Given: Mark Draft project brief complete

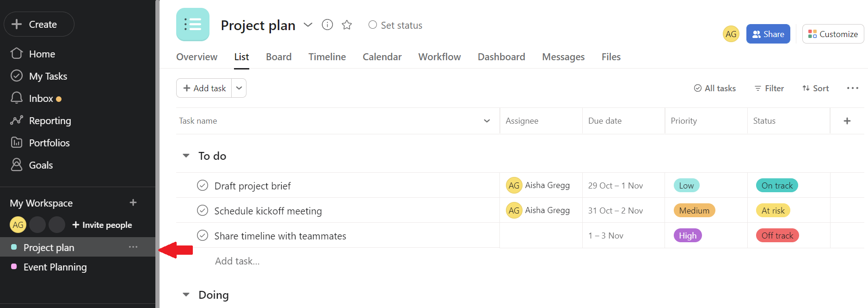Looking at the screenshot, I should click(x=203, y=186).
